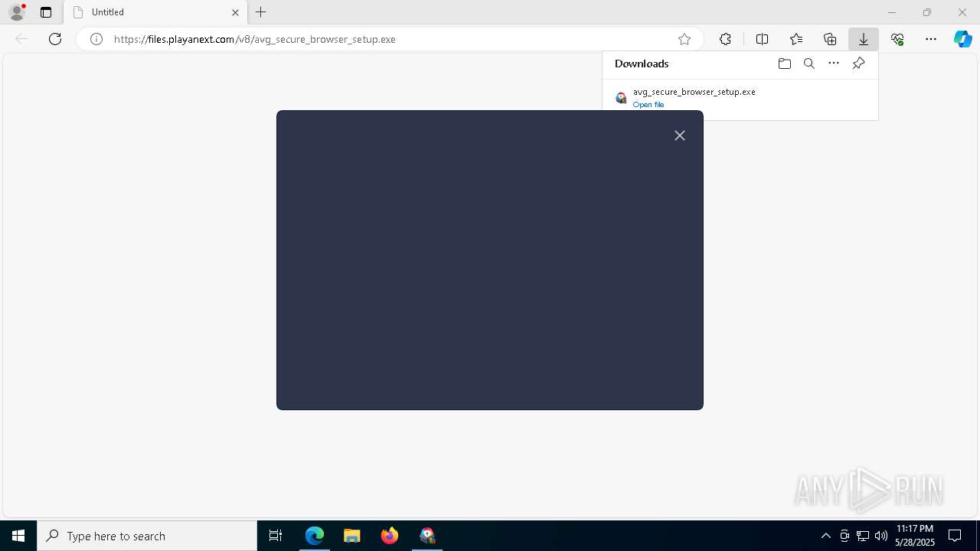Viewport: 980px width, 551px height.
Task: Open Browser essentials heart icon
Action: click(x=897, y=39)
